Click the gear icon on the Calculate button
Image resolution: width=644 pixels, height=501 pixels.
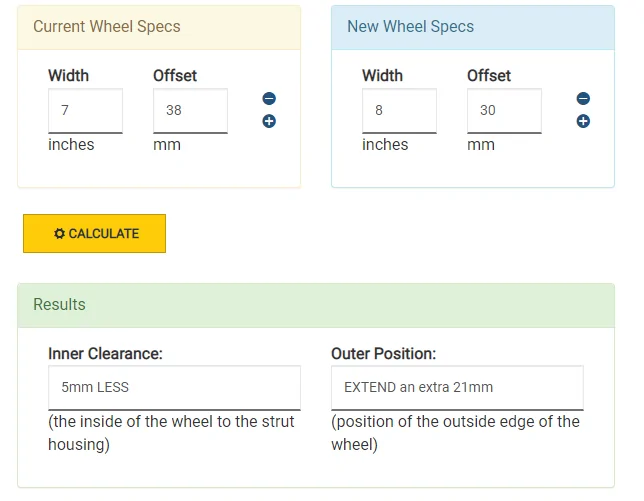click(59, 233)
